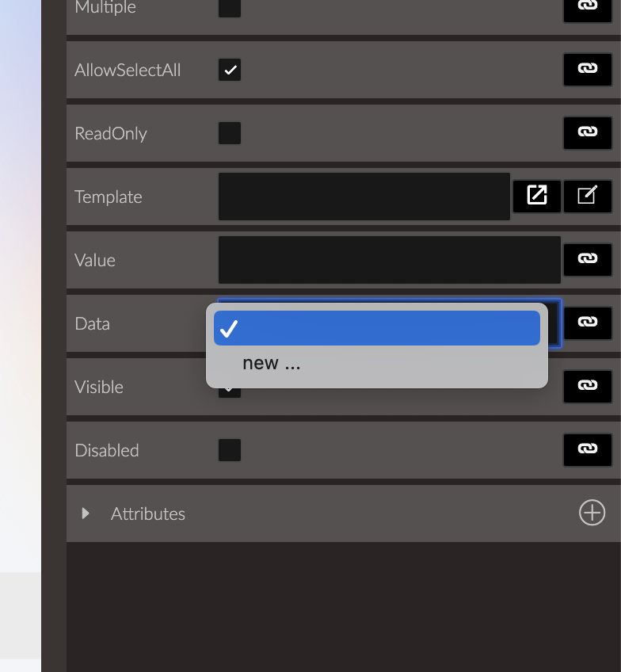Screen dimensions: 621x672
Task: Uncheck the AllowSelectAll checkbox
Action: coord(230,70)
